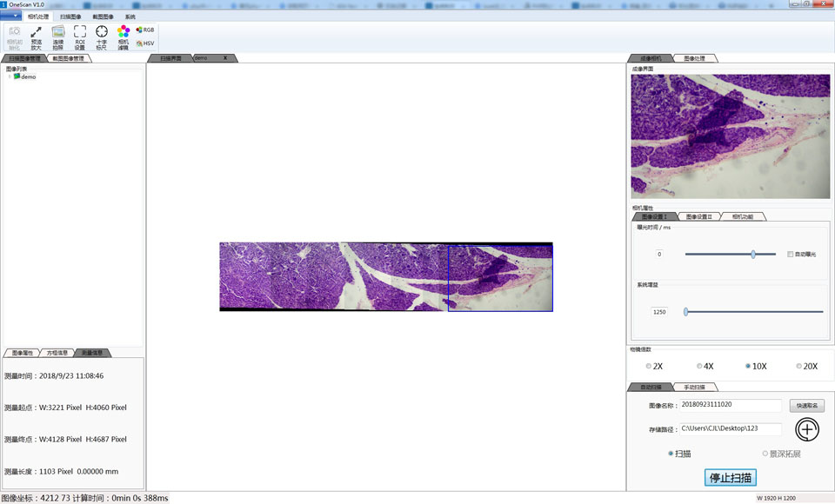The width and height of the screenshot is (835, 504).
Task: Click the 快速取名 quick naming button
Action: pyautogui.click(x=806, y=406)
